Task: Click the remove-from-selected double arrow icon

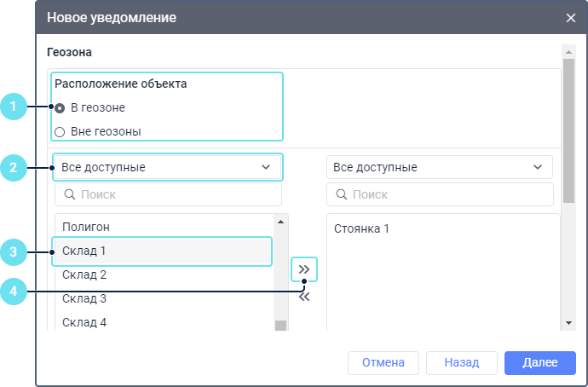Action: (x=304, y=297)
